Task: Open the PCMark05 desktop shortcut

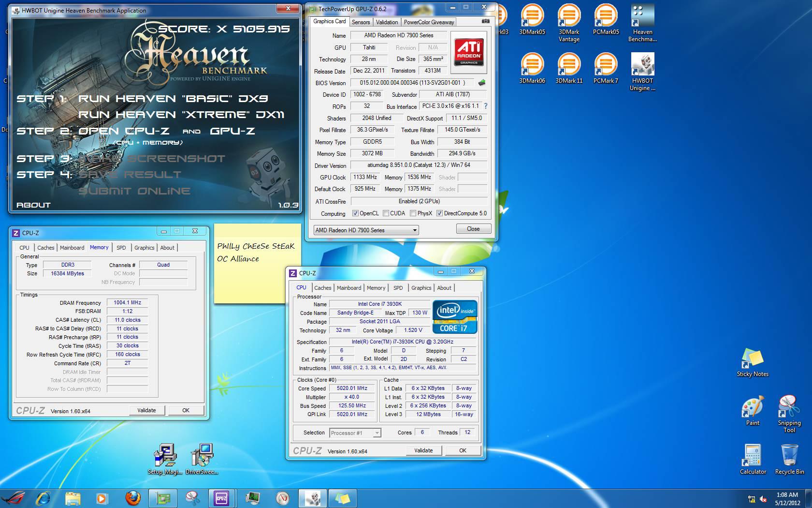Action: click(606, 19)
